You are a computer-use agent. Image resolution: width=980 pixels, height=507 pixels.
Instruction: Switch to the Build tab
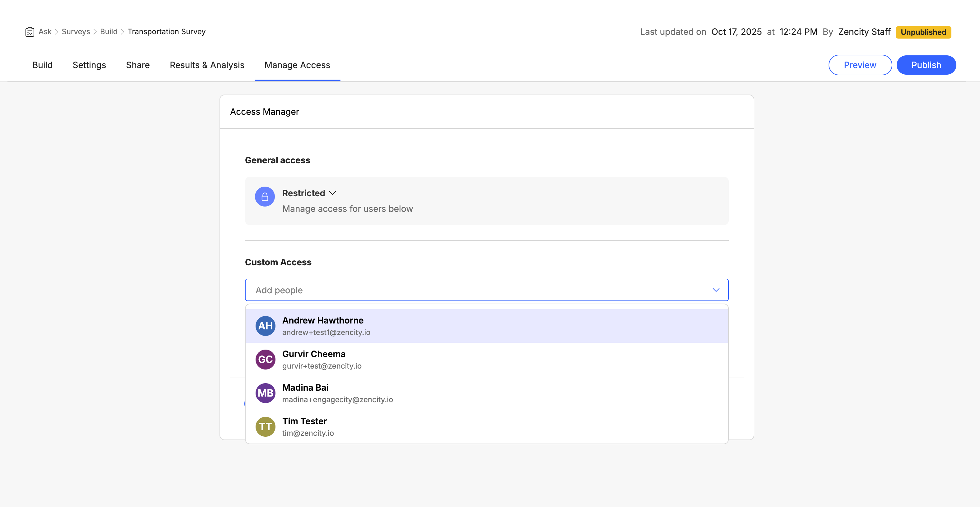coord(42,65)
